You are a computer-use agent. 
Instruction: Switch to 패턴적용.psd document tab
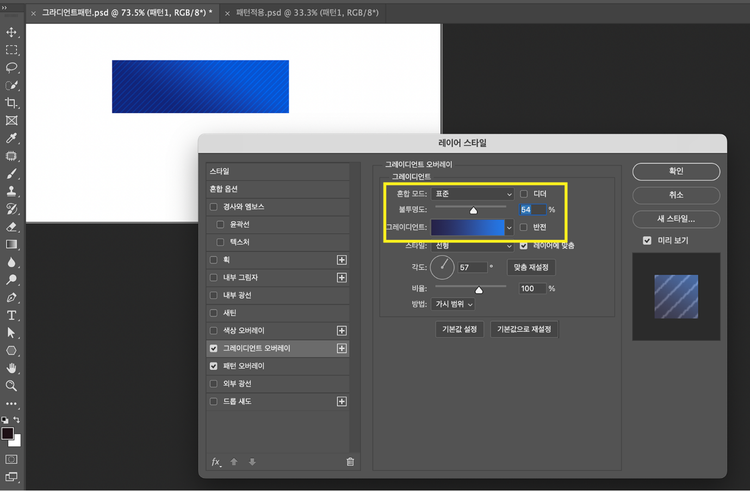(307, 13)
